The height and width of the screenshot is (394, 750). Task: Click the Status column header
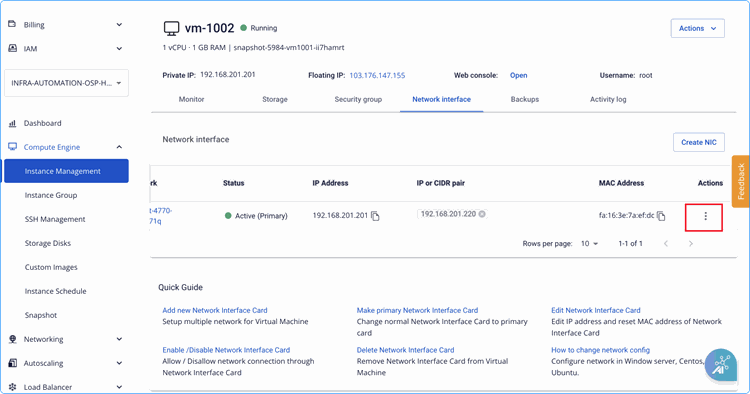[x=233, y=183]
